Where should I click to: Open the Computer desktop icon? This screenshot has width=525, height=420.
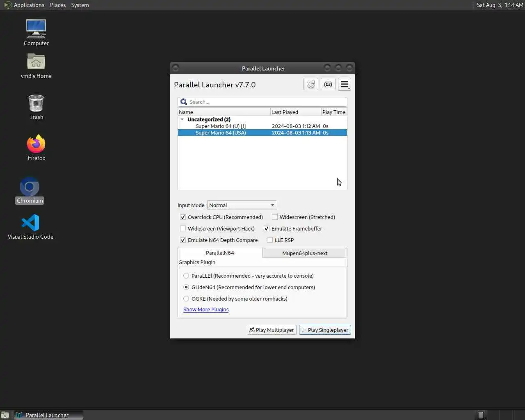coord(36,33)
